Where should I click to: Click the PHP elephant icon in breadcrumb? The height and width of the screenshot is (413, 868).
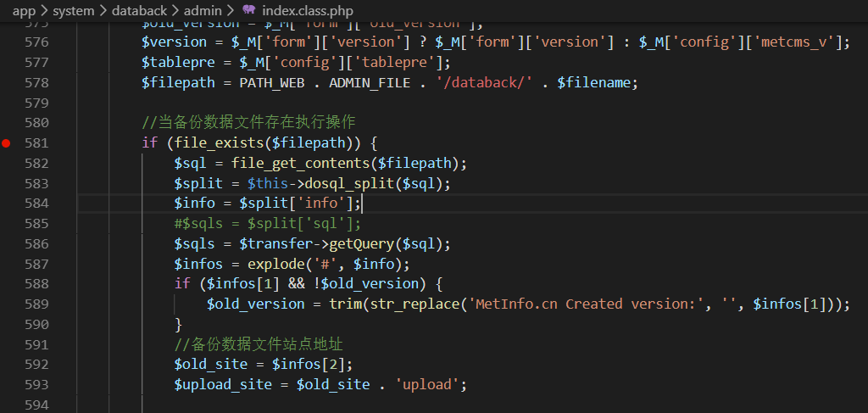248,10
